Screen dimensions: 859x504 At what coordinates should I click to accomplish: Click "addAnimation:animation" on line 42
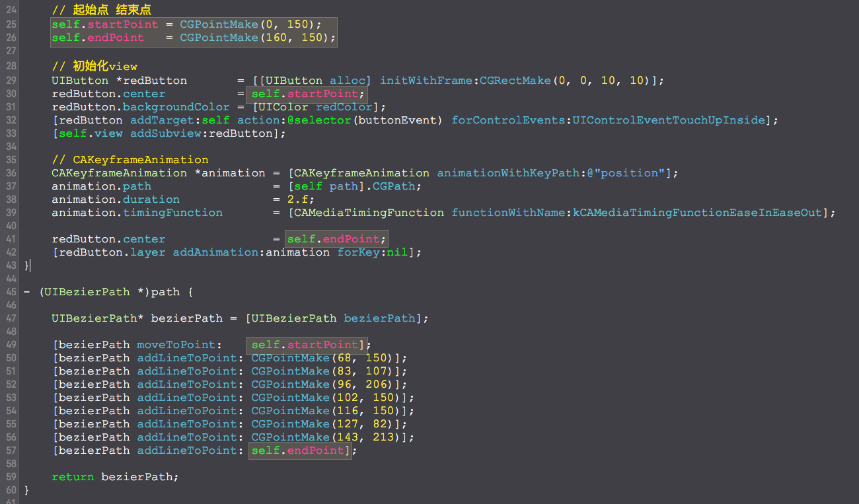point(251,252)
